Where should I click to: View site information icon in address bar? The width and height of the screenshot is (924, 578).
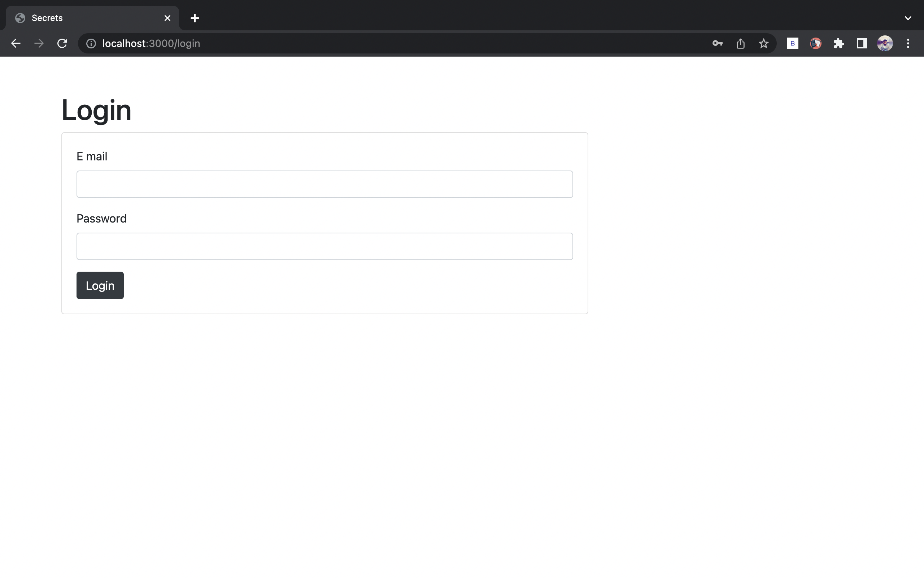click(x=91, y=44)
